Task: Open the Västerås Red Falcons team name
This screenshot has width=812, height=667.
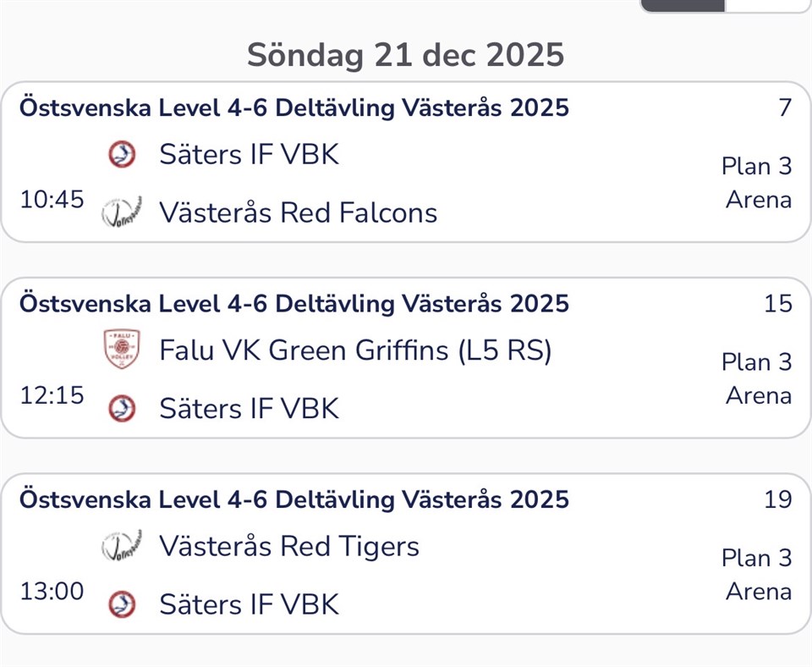Action: [x=298, y=212]
